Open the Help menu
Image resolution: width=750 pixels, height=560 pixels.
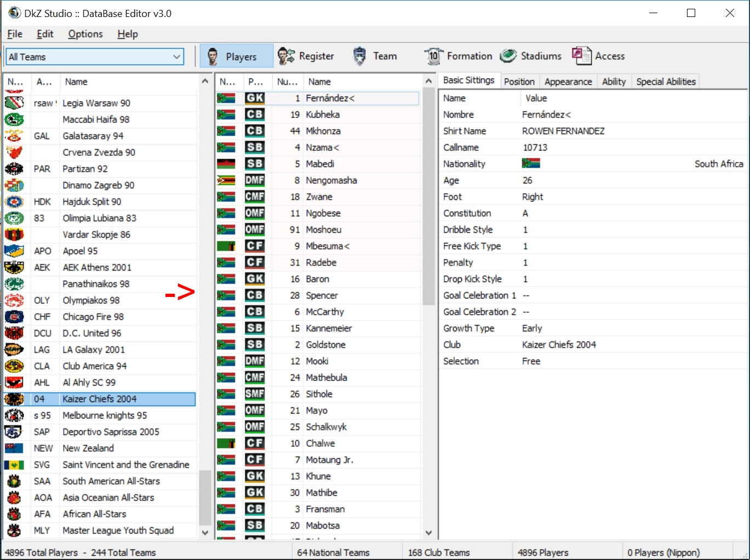[128, 34]
